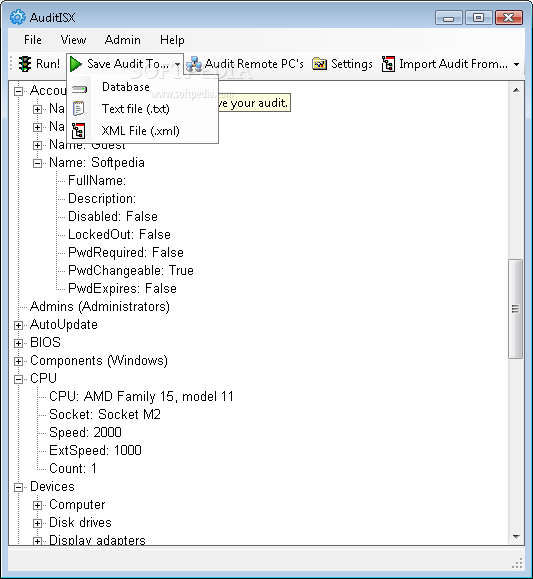Select the AutoUpdate tree label
Viewport: 533px width, 579px height.
click(x=64, y=325)
